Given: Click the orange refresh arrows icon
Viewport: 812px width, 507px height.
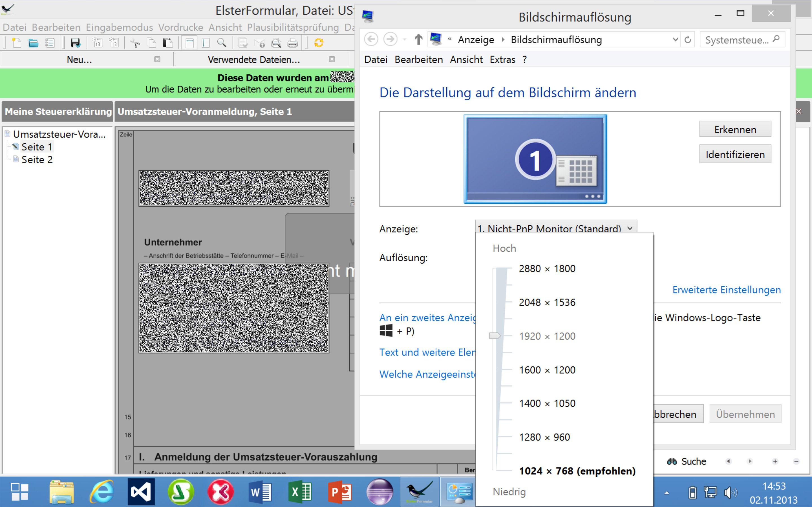Looking at the screenshot, I should point(318,43).
